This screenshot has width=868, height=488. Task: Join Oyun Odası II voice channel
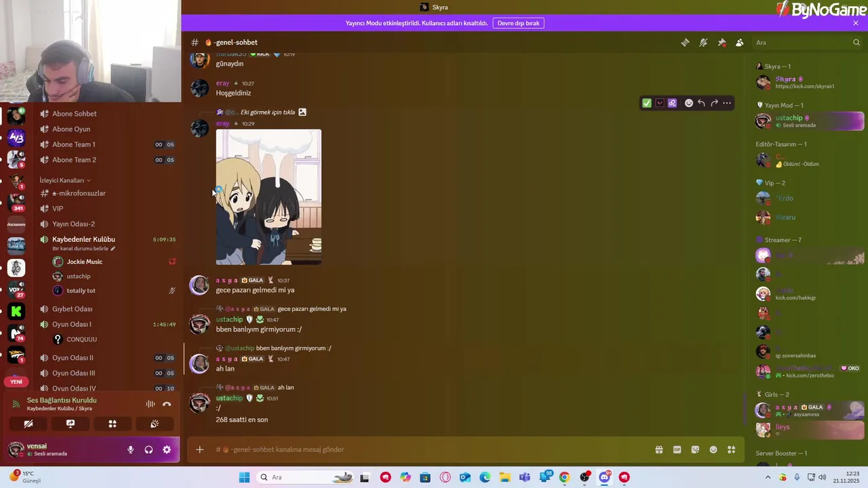107,358
